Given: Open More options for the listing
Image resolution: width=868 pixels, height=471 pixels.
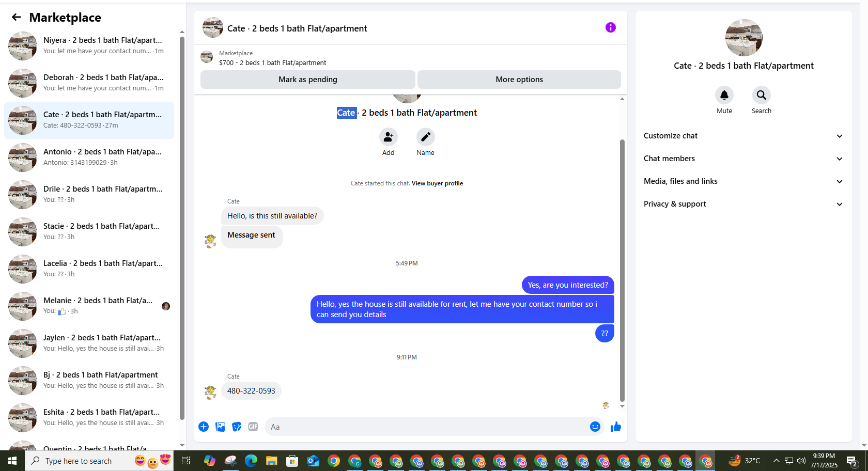Looking at the screenshot, I should tap(519, 80).
